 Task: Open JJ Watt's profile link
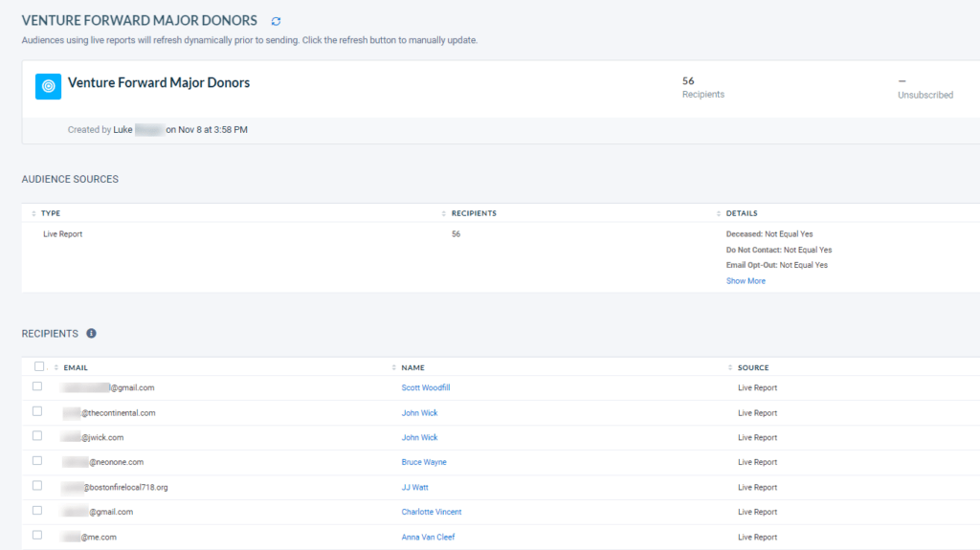[x=415, y=488]
